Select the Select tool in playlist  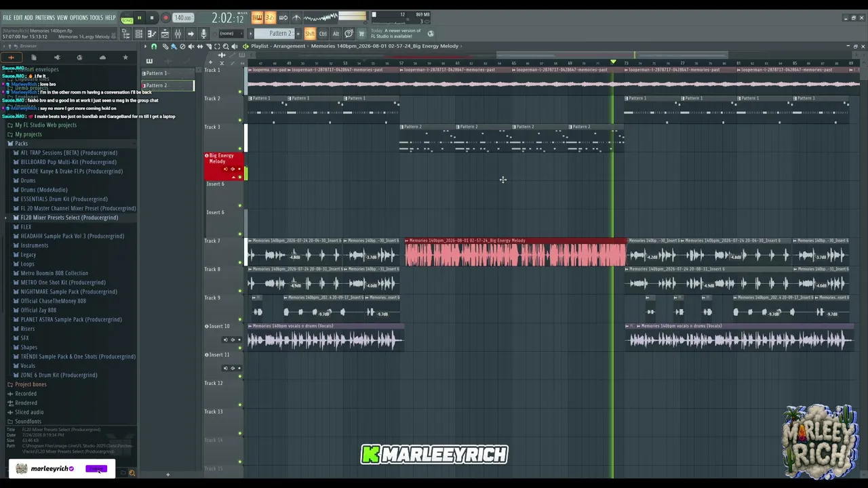[217, 47]
